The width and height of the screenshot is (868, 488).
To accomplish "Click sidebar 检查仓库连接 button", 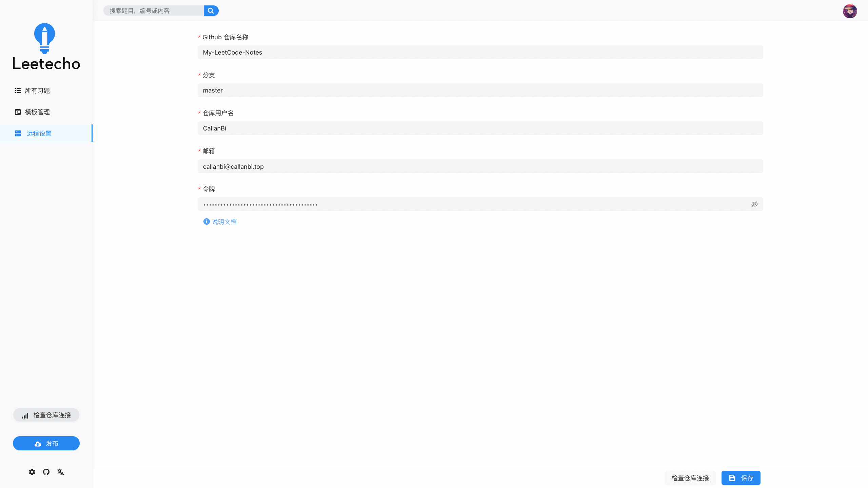I will (x=46, y=415).
